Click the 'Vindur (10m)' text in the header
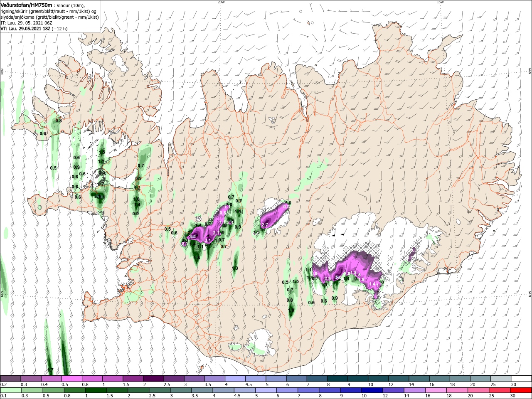Screen dimensions: 532x399 point(70,5)
